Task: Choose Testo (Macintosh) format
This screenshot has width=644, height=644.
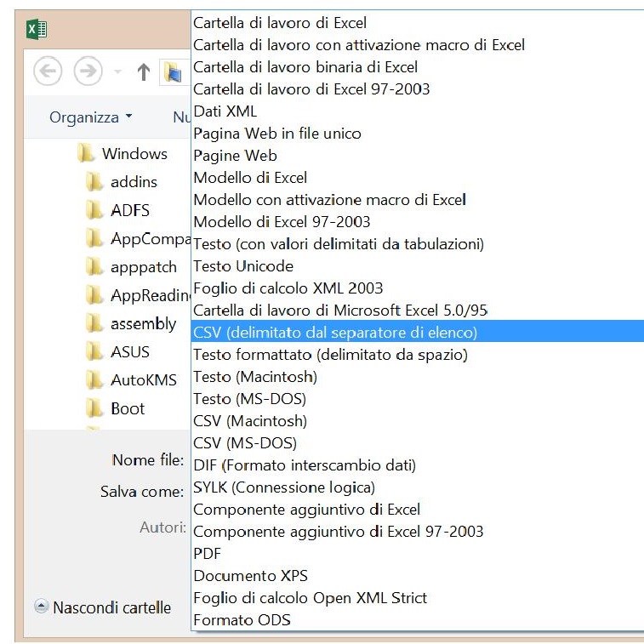Action: pyautogui.click(x=418, y=377)
